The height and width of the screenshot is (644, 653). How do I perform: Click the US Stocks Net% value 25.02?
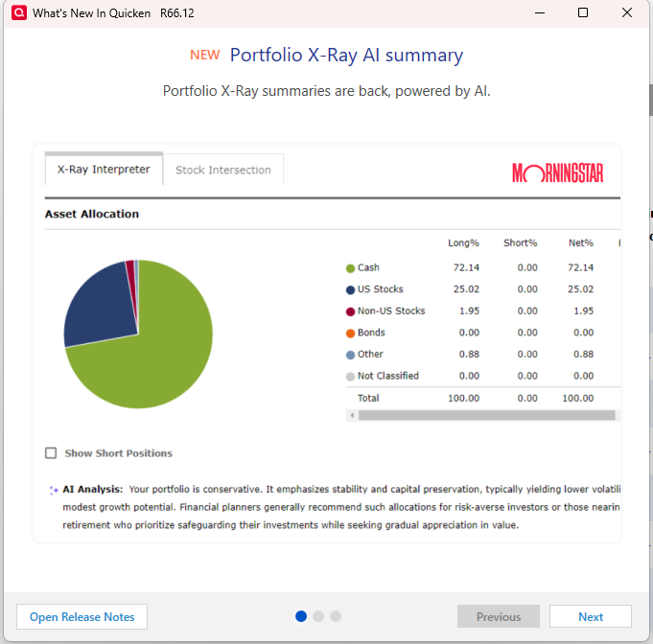pyautogui.click(x=580, y=288)
